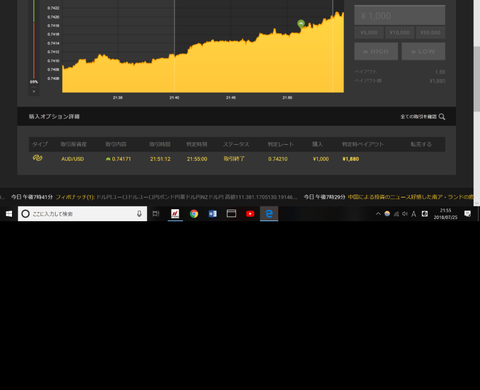This screenshot has height=390, width=480.
Task: Click the LOW option button
Action: coord(423,51)
